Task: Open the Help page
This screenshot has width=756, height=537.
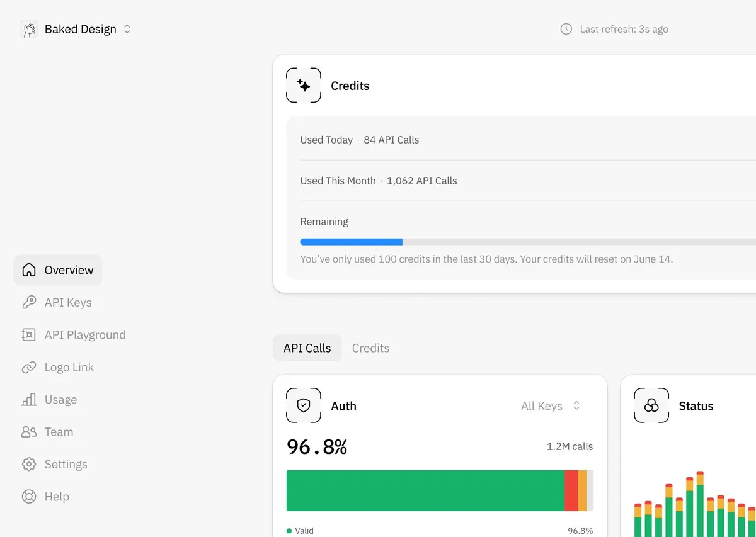Action: 47,497
